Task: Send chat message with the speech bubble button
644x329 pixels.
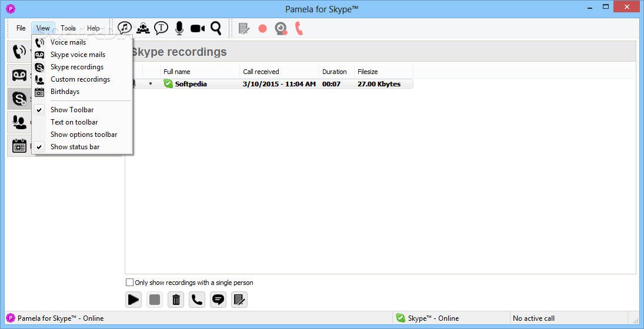Action: coord(218,300)
